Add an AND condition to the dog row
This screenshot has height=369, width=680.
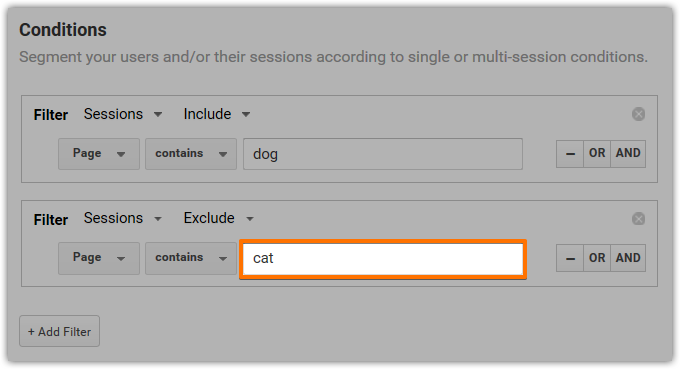click(x=628, y=153)
